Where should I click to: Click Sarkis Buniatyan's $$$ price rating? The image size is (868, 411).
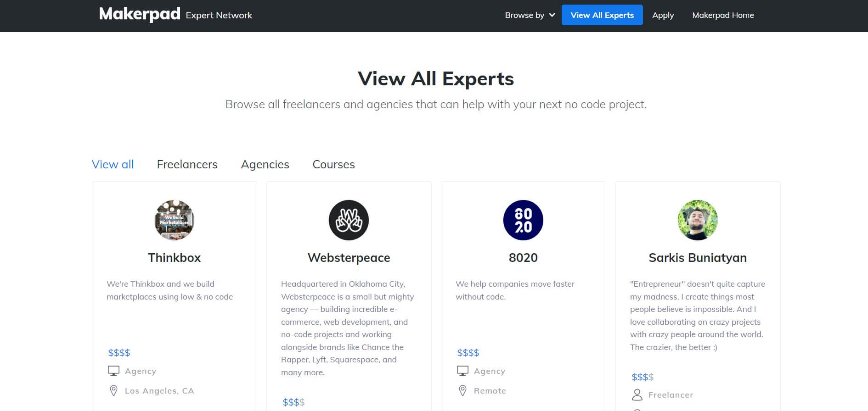pos(643,377)
